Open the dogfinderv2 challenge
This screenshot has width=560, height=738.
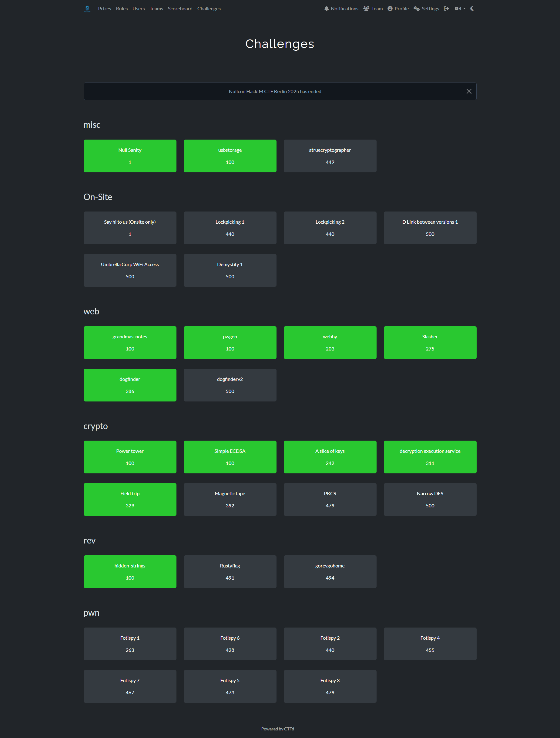click(230, 385)
